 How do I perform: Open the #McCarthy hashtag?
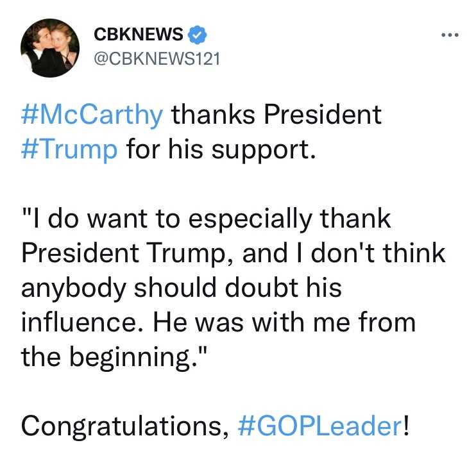[92, 116]
